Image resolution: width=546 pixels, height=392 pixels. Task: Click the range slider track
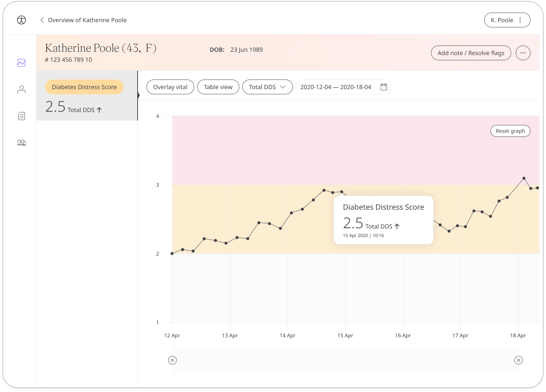click(x=346, y=360)
